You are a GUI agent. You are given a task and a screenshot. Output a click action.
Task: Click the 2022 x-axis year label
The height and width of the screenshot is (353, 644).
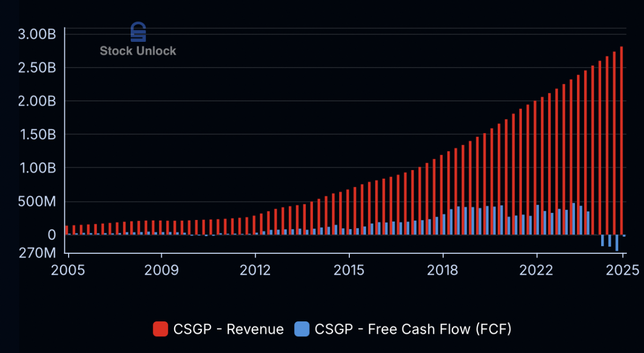coord(536,270)
